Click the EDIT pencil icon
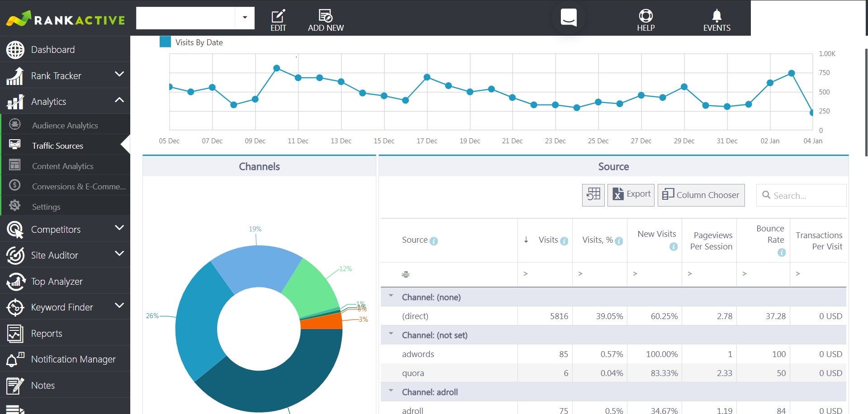 coord(278,16)
